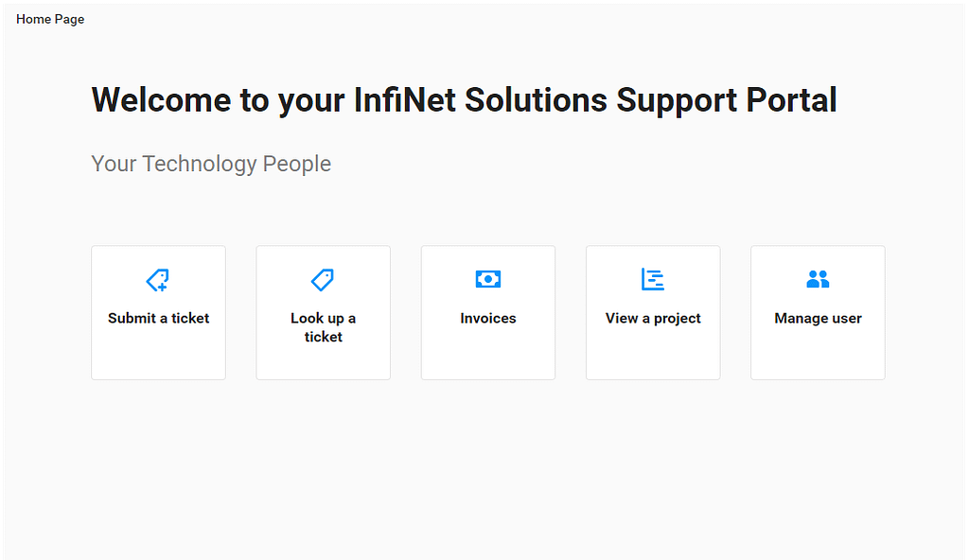The width and height of the screenshot is (969, 560).
Task: Click the Submit a ticket label
Action: coord(158,318)
